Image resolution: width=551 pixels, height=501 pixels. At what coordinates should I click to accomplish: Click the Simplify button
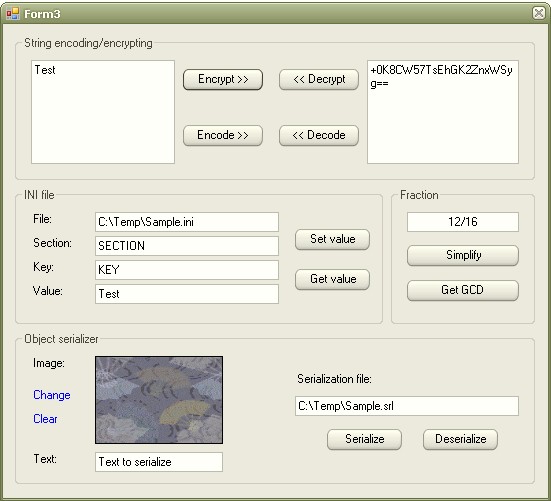tap(463, 255)
